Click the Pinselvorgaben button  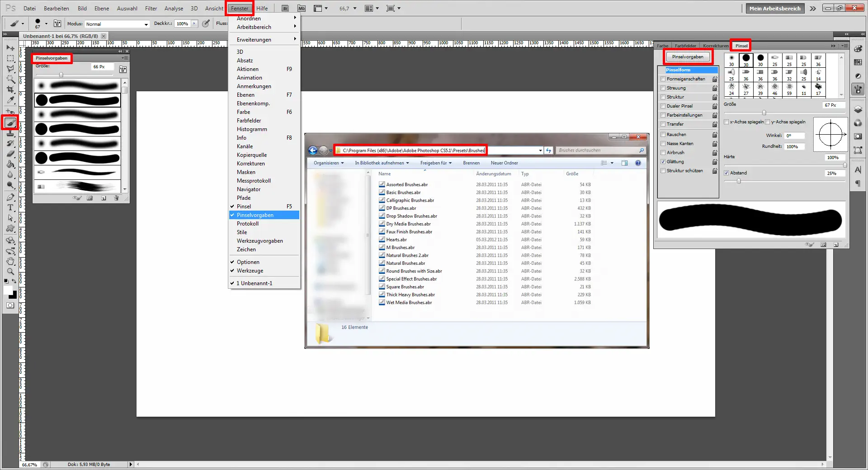tap(688, 56)
